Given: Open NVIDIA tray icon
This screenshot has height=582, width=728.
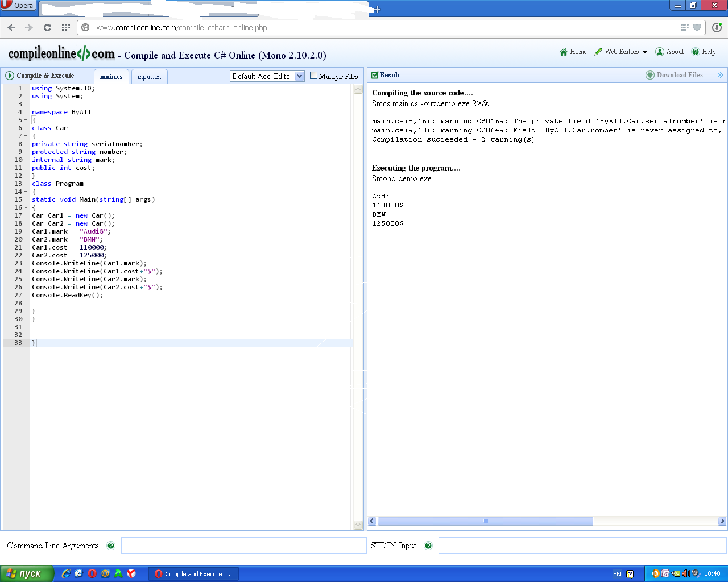Looking at the screenshot, I should [676, 573].
